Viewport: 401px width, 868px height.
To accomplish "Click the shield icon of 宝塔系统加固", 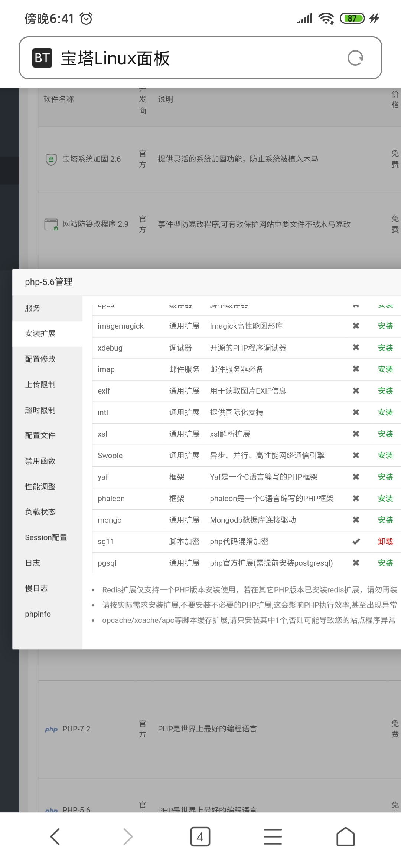I will 51,160.
